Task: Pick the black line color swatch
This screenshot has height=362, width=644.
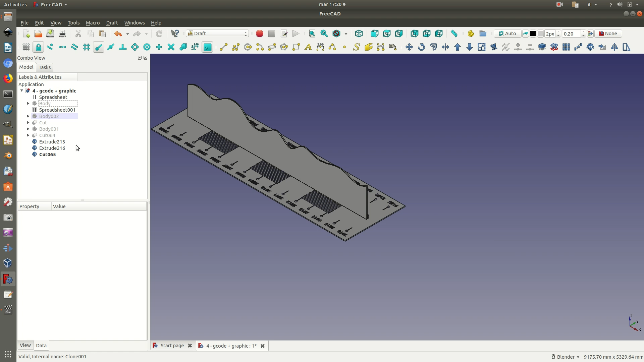Action: [533, 34]
